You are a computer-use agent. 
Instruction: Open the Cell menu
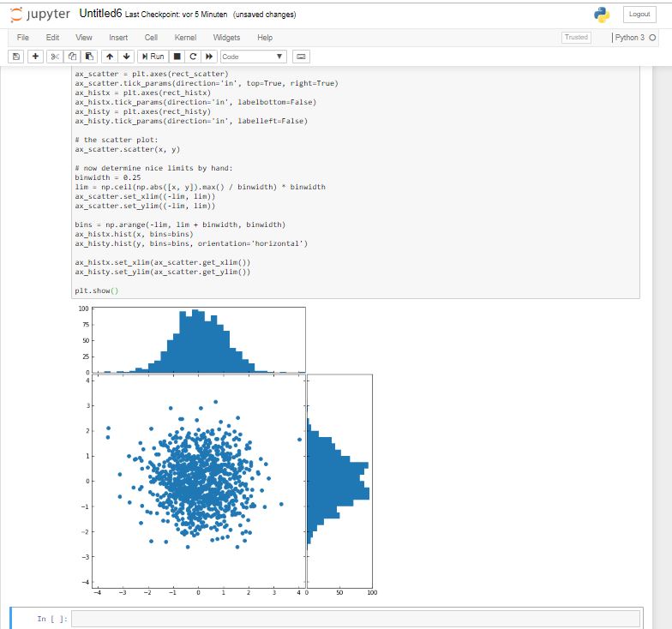tap(151, 38)
